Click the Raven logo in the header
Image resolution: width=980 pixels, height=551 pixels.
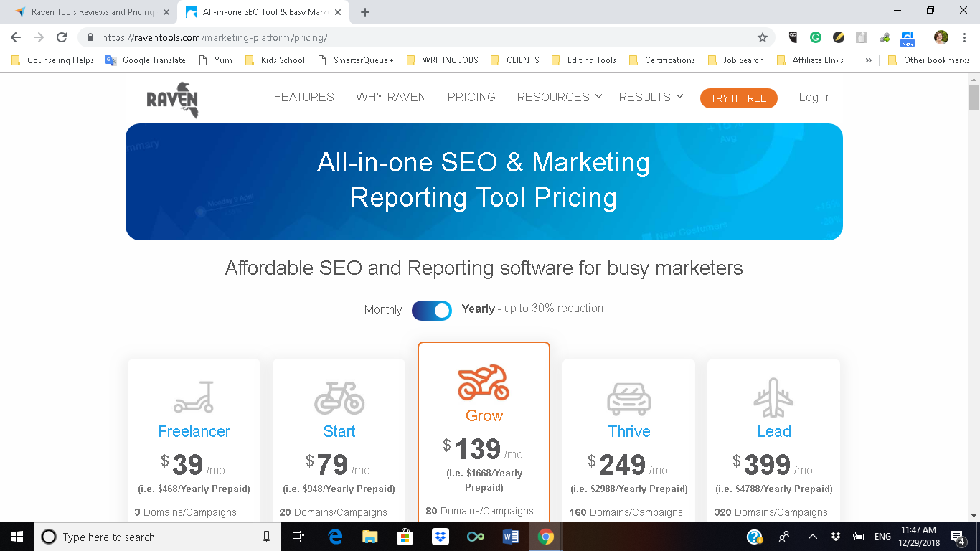[x=172, y=100]
